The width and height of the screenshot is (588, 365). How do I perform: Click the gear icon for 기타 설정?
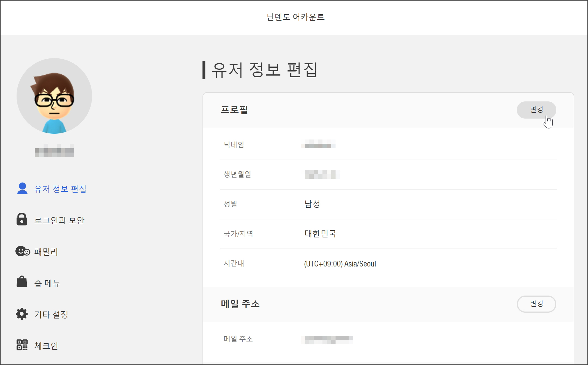pos(22,314)
